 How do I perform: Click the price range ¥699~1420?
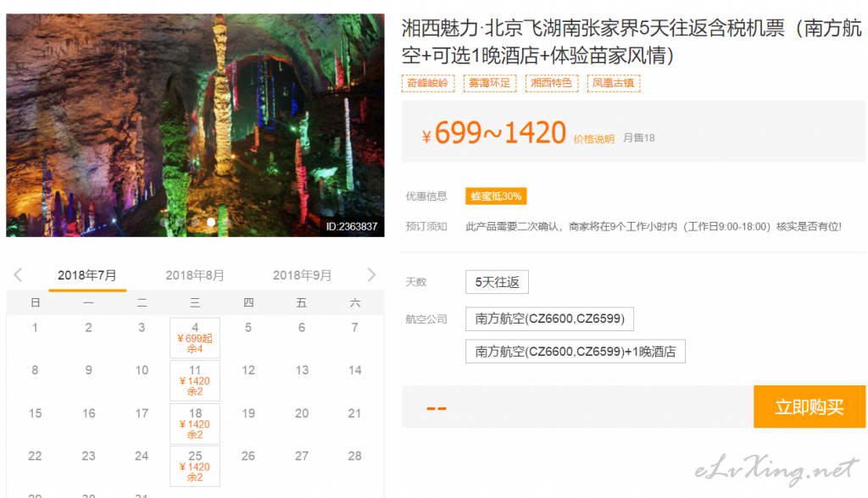coord(494,133)
